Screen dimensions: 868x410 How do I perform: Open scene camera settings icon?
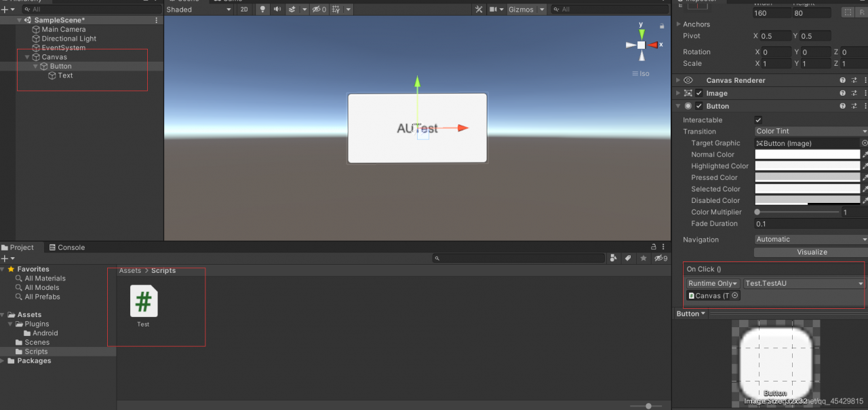(x=494, y=10)
